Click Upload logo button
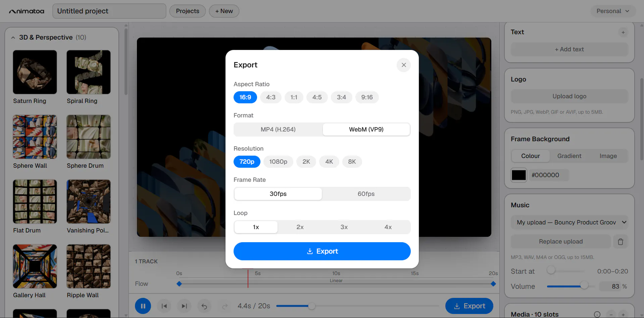 [x=569, y=96]
